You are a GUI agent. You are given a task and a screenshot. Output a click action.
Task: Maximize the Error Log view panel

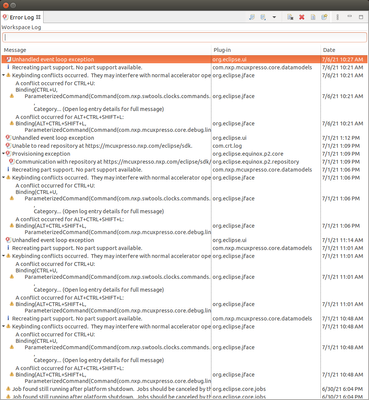(361, 17)
